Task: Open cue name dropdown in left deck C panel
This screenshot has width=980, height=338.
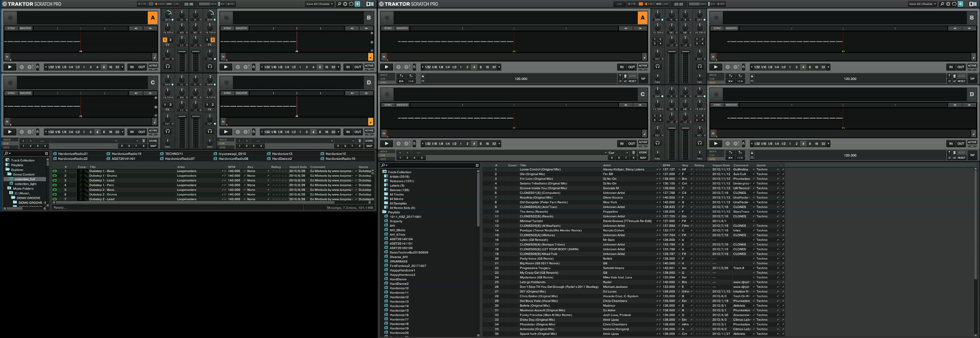Action: coord(84,141)
